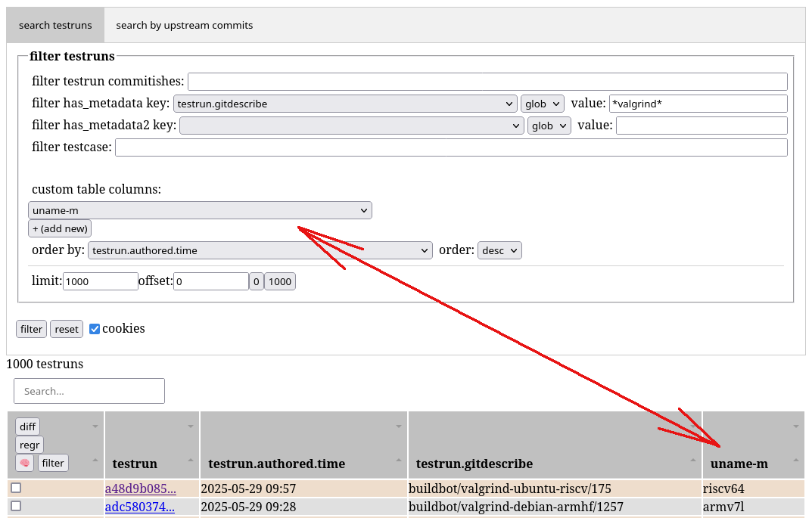812x518 pixels.
Task: Select the search testruns tab
Action: (x=55, y=25)
